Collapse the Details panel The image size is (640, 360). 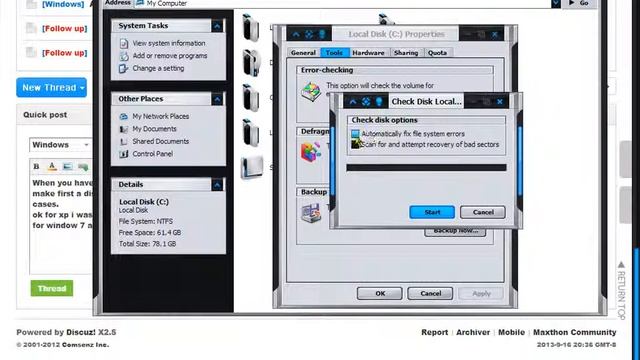pyautogui.click(x=217, y=185)
